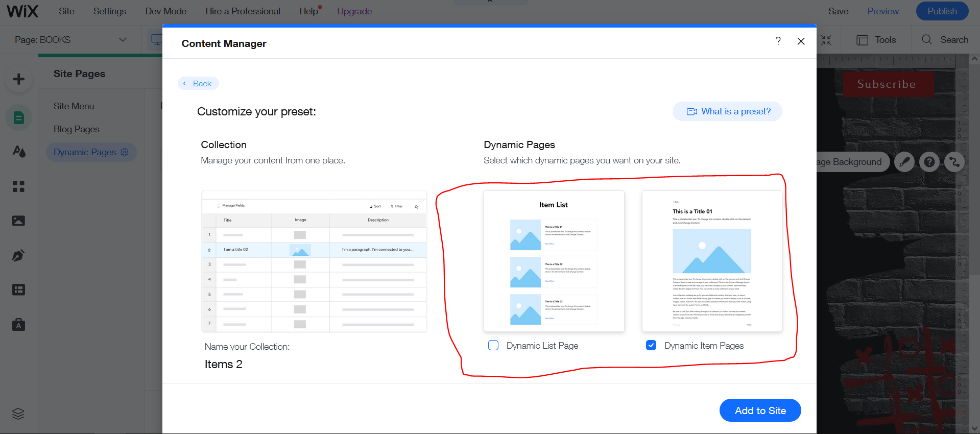The width and height of the screenshot is (980, 434).
Task: Open the Help menu
Action: coord(309,11)
